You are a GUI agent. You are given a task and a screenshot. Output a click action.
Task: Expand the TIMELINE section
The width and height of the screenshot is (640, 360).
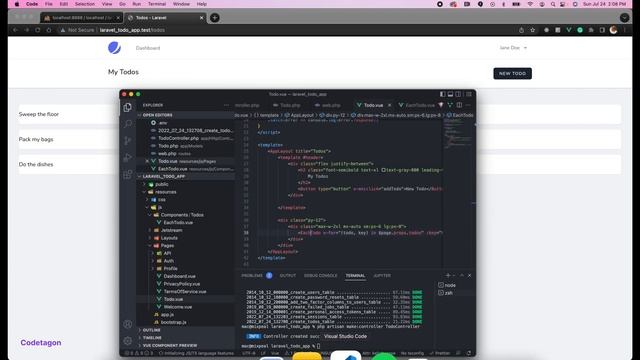click(x=186, y=338)
